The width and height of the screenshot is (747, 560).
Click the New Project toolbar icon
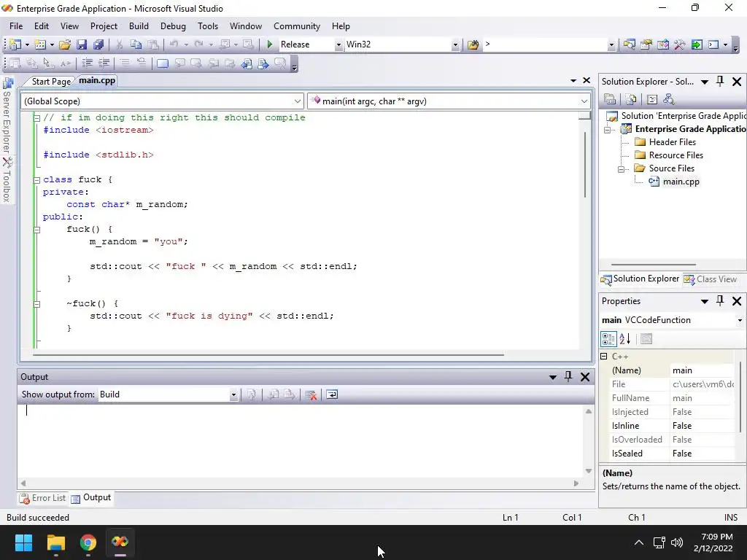tap(15, 44)
